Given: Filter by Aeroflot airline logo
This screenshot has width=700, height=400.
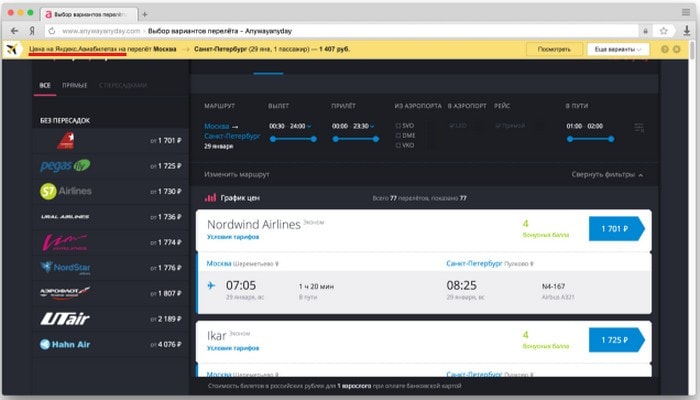Looking at the screenshot, I should [65, 292].
